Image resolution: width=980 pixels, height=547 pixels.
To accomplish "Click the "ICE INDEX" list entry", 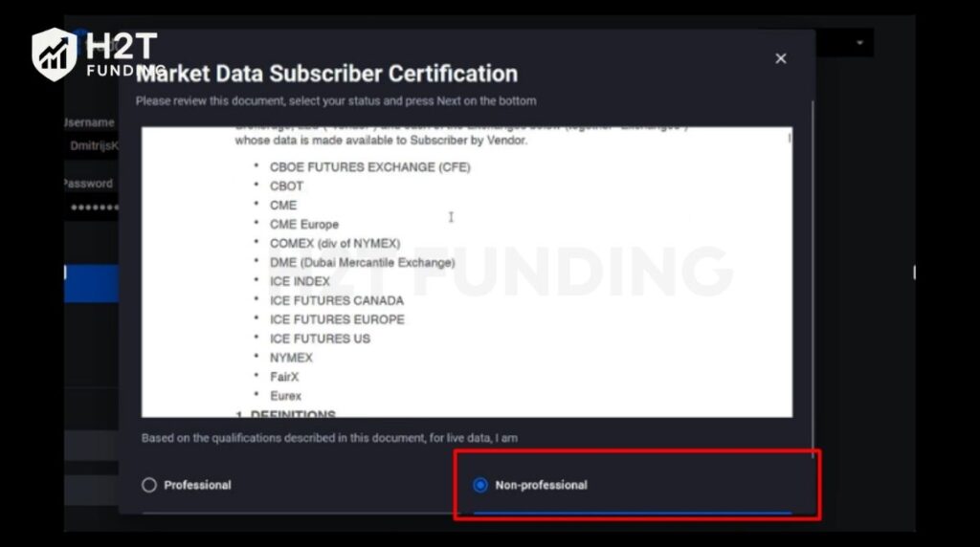I will 300,281.
